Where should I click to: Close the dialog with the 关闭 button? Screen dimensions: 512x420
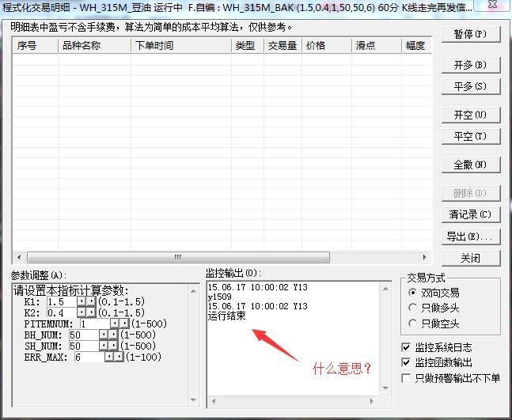point(470,258)
